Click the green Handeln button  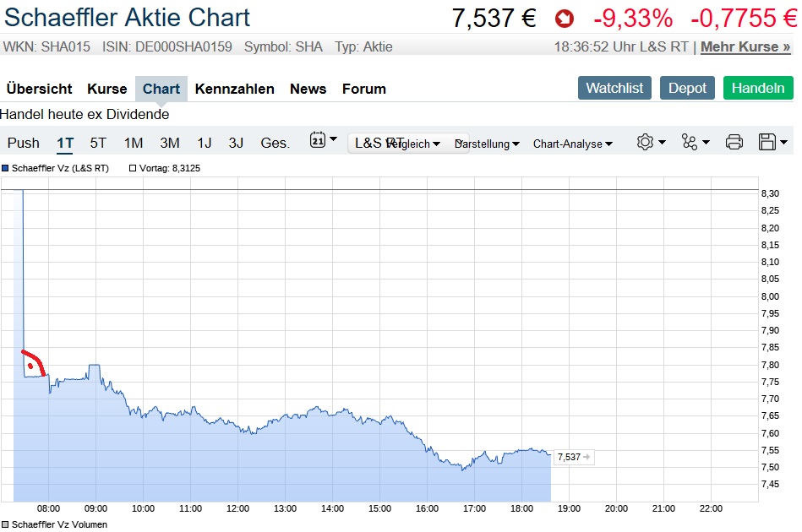coord(757,88)
